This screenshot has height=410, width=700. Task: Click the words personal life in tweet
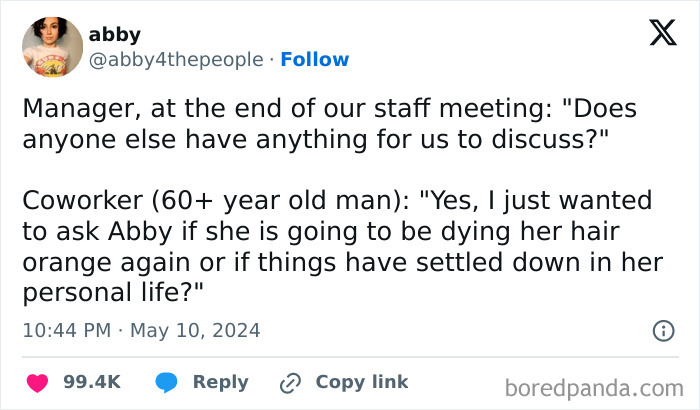[x=101, y=293]
